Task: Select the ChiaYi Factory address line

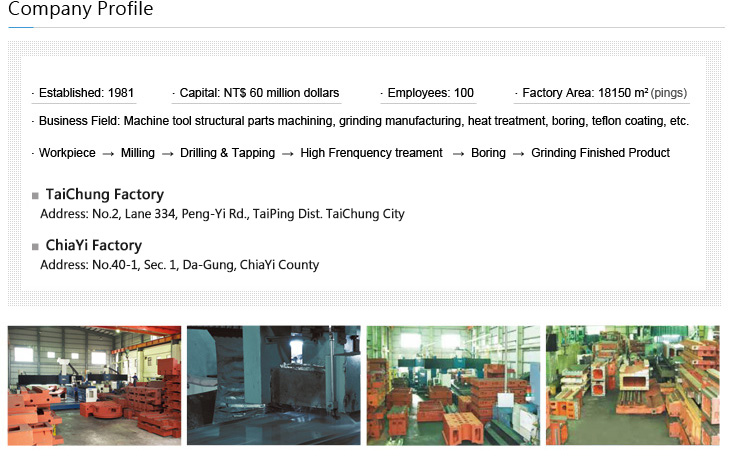Action: tap(180, 265)
